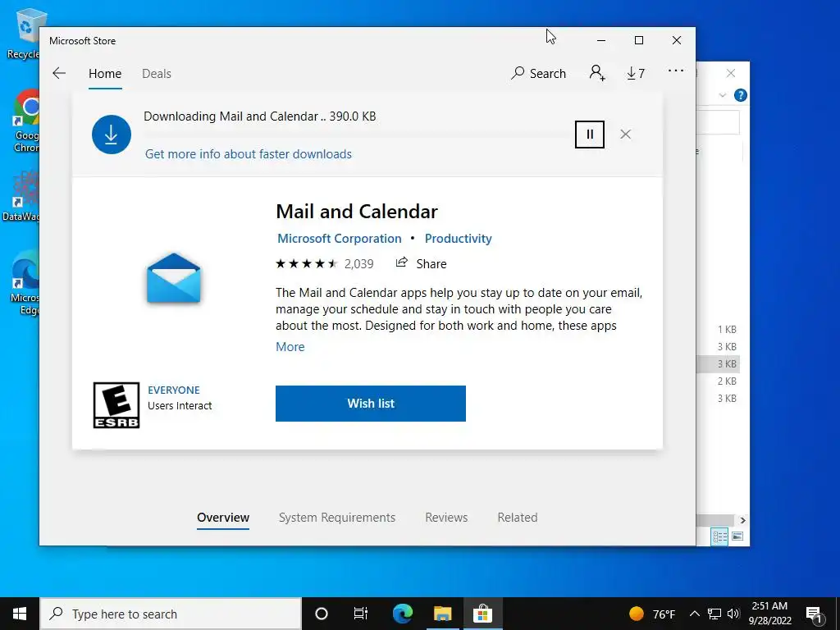The height and width of the screenshot is (630, 840).
Task: Click the star rating with 2,039 reviews
Action: click(325, 263)
